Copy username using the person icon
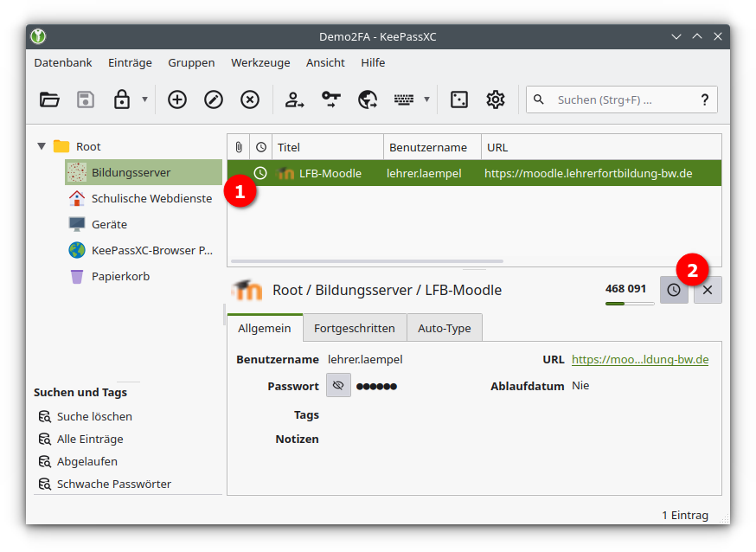 click(295, 99)
